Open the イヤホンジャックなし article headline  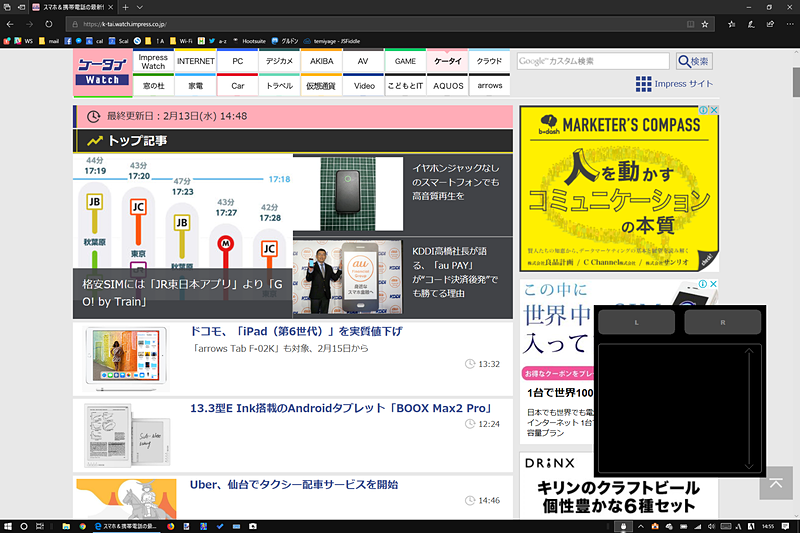click(456, 182)
